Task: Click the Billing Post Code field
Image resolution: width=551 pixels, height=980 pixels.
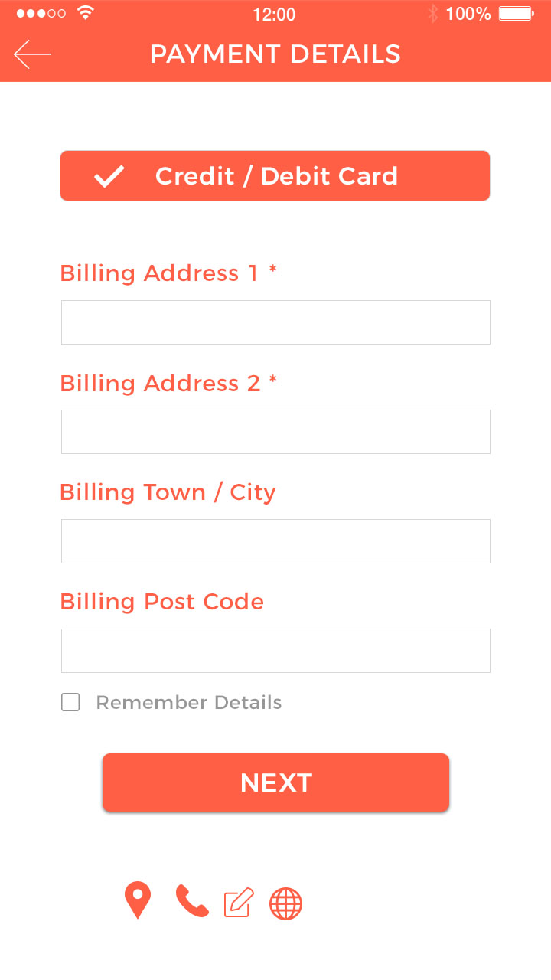Action: pyautogui.click(x=275, y=651)
